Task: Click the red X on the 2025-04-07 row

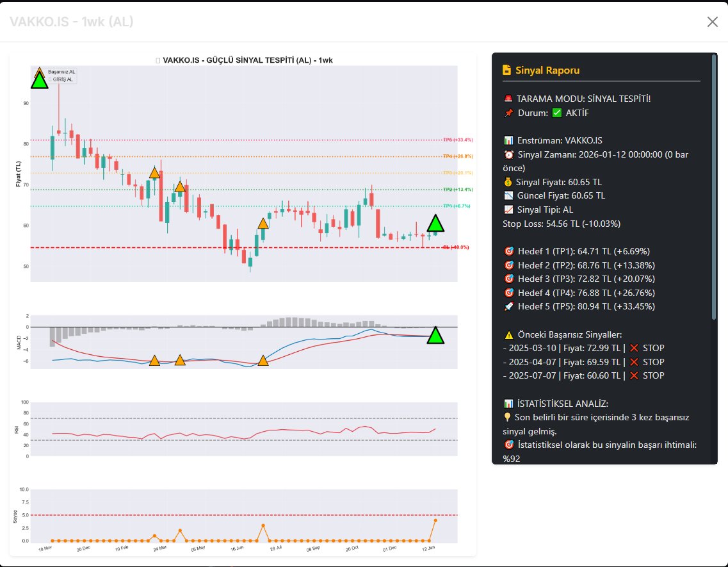Action: pos(635,361)
